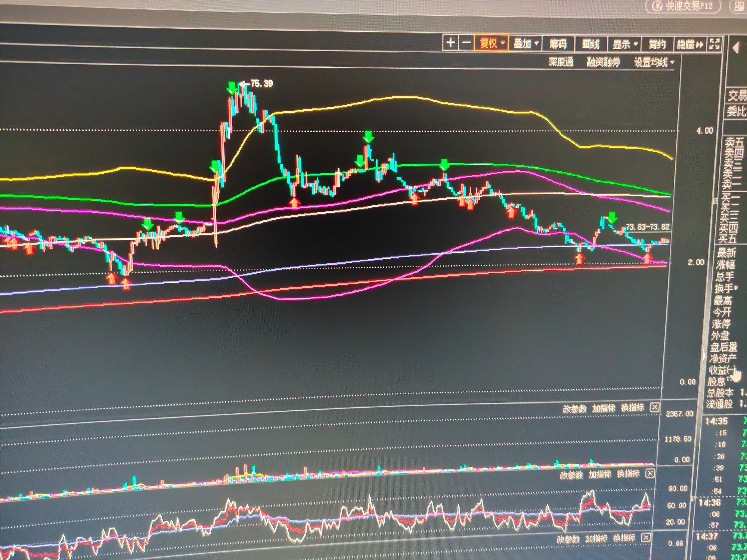The width and height of the screenshot is (747, 560).
Task: Click 加指标 in bottom indicator pane
Action: pyautogui.click(x=596, y=539)
